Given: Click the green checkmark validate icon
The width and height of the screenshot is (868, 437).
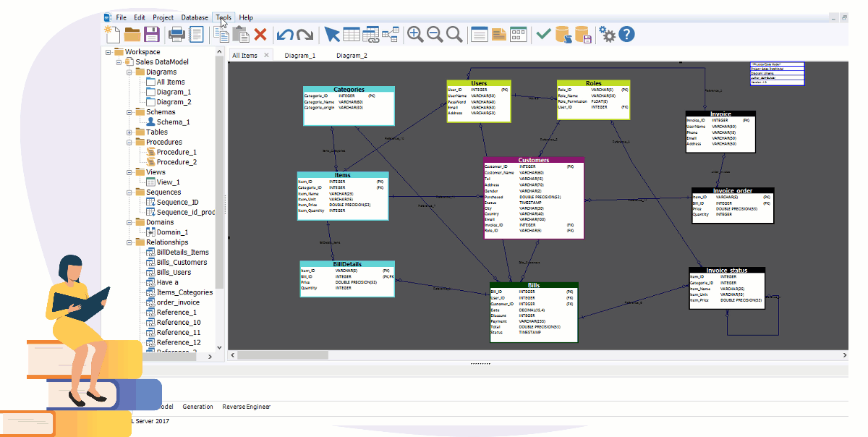Looking at the screenshot, I should click(x=543, y=34).
